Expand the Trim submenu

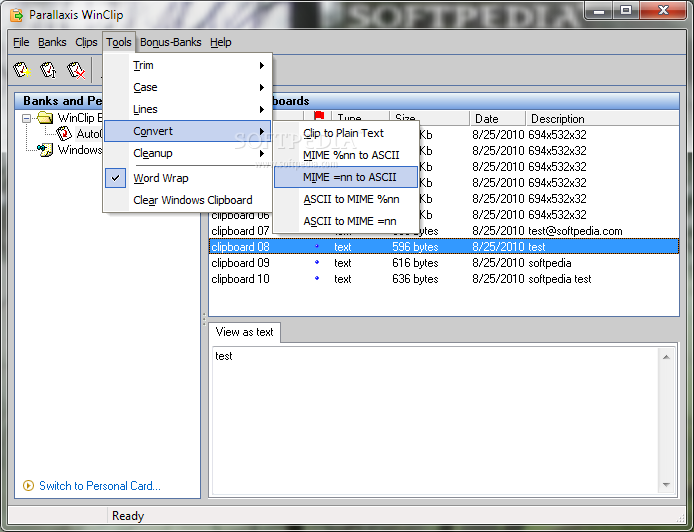click(188, 66)
